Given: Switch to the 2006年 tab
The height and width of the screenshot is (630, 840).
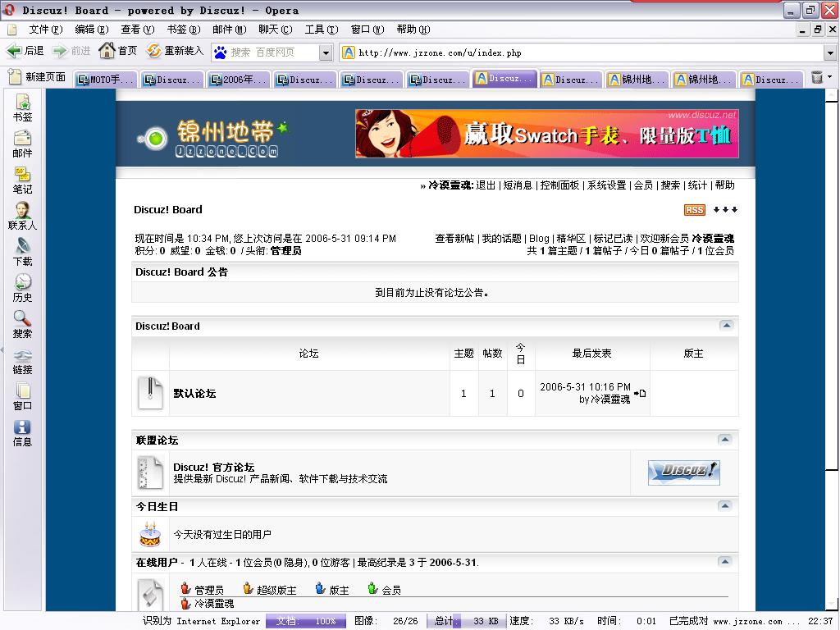Looking at the screenshot, I should pyautogui.click(x=239, y=80).
